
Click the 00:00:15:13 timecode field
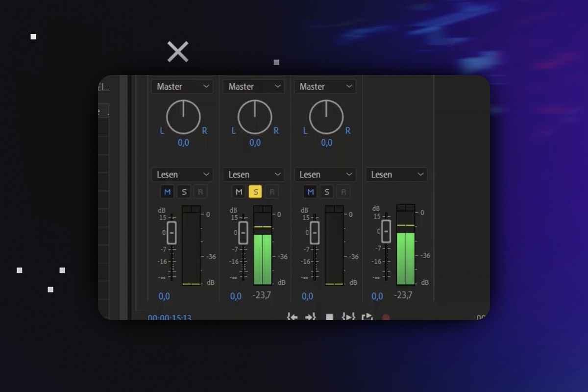tap(170, 318)
